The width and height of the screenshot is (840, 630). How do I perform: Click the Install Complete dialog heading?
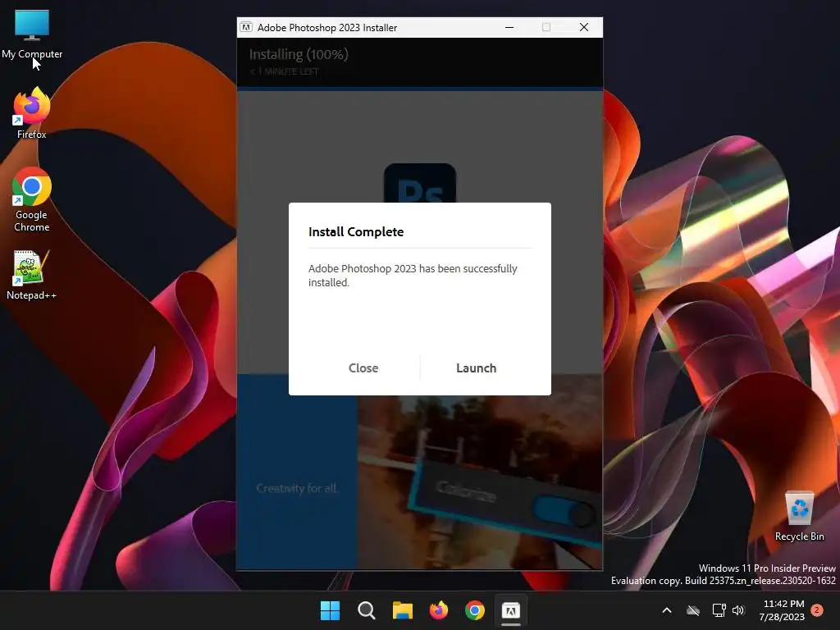point(356,232)
